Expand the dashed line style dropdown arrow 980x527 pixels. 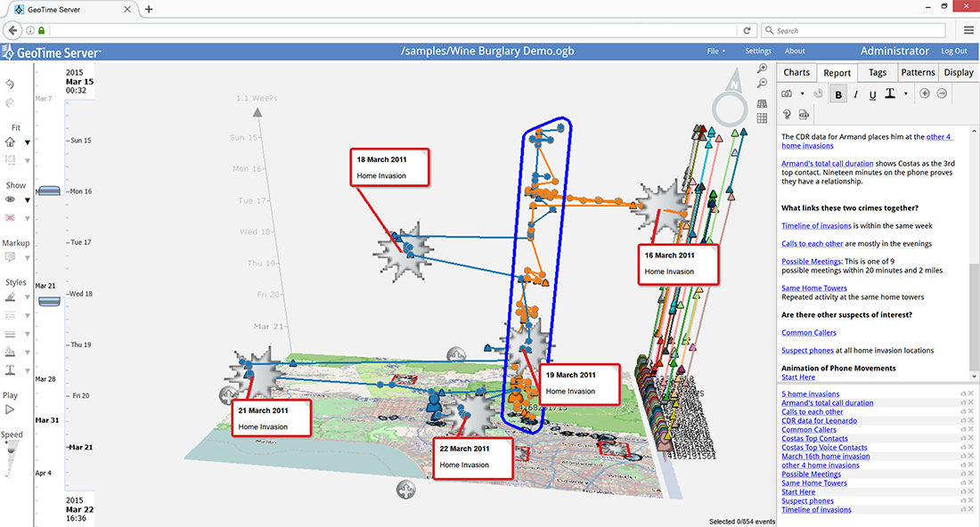click(x=27, y=315)
